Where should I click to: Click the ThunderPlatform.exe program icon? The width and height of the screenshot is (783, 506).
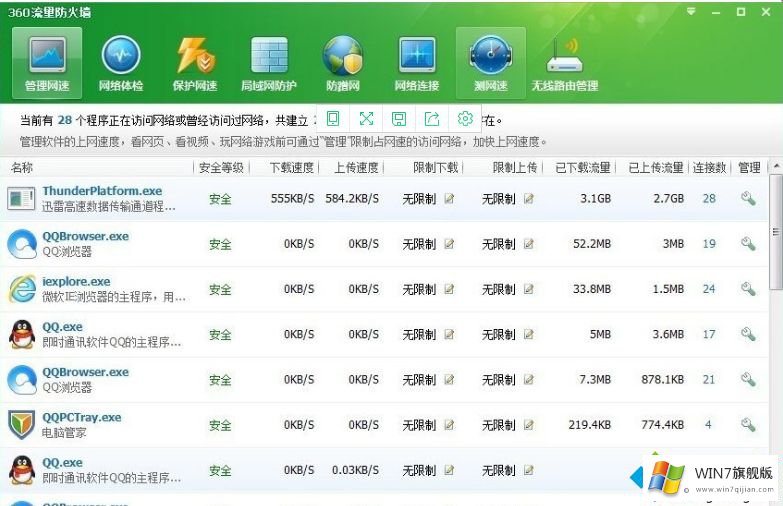[x=21, y=199]
